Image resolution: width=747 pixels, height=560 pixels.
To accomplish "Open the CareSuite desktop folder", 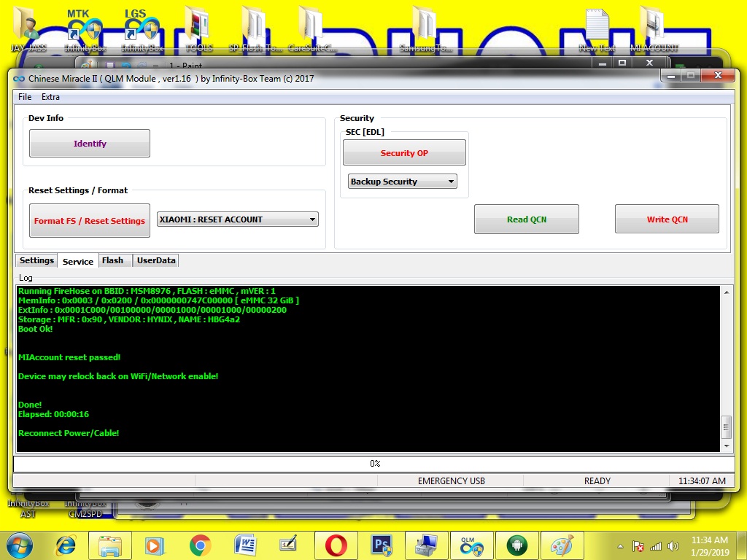I will pos(312,29).
